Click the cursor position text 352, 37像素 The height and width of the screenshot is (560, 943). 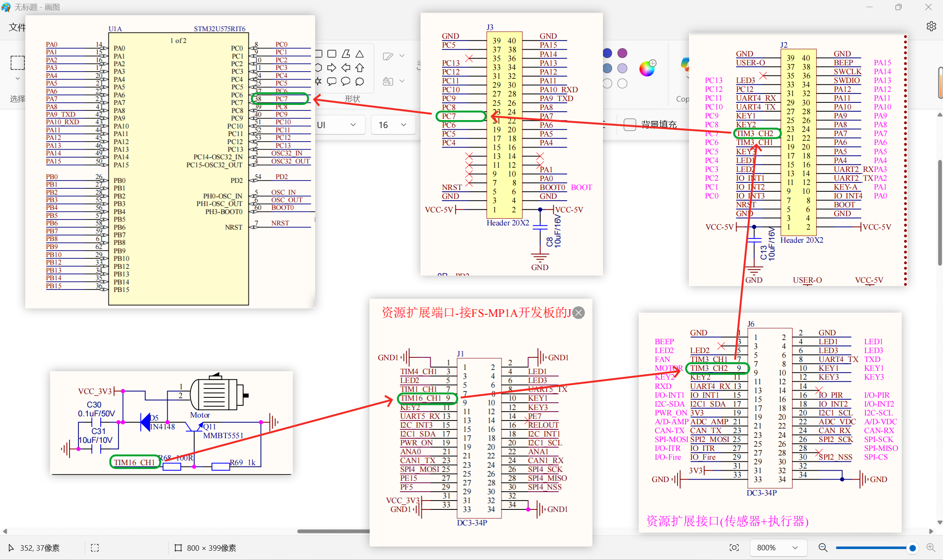click(40, 548)
